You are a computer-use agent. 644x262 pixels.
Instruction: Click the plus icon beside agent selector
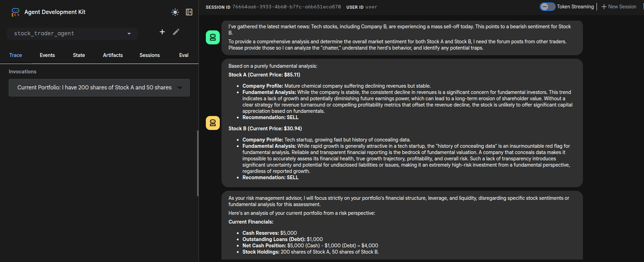click(162, 32)
